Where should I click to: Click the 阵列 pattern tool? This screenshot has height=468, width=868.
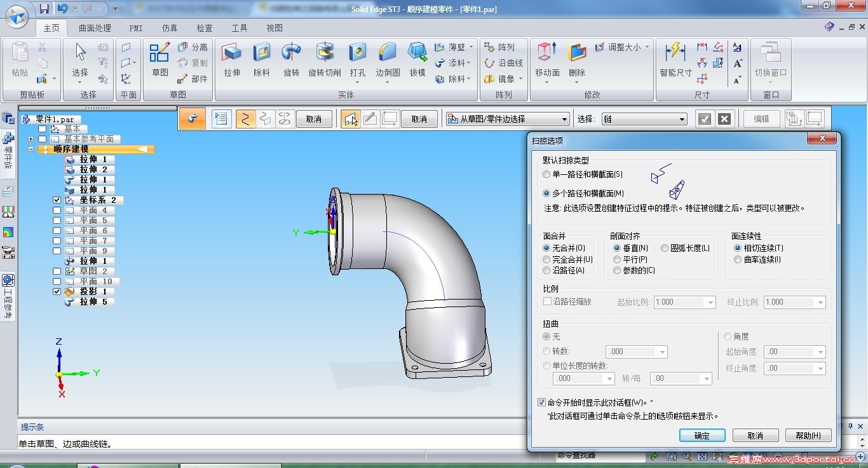tap(499, 47)
